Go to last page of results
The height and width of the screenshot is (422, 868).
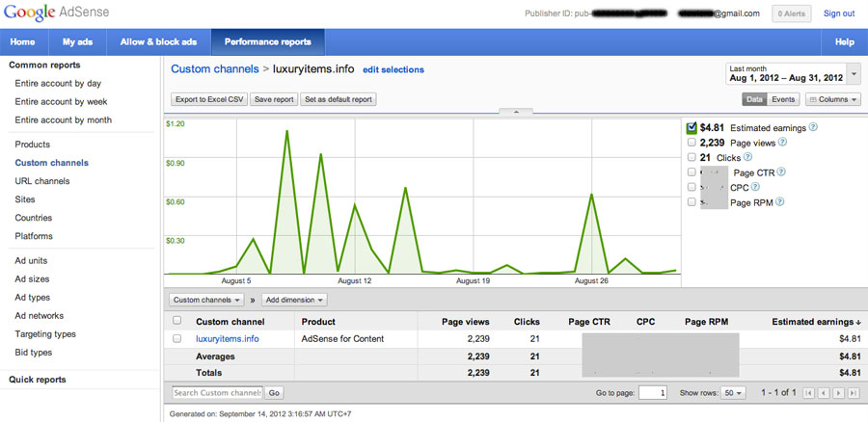click(854, 393)
